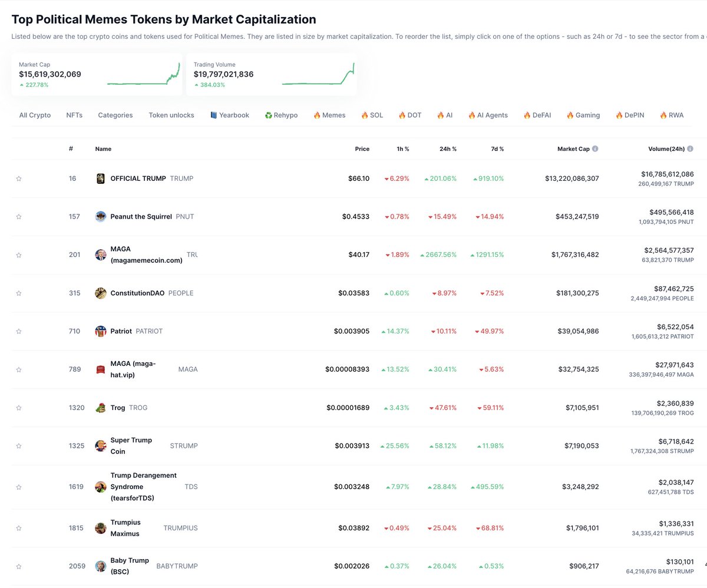Click the OFFICIAL TRUMP coin logo
This screenshot has width=707, height=588.
click(101, 179)
